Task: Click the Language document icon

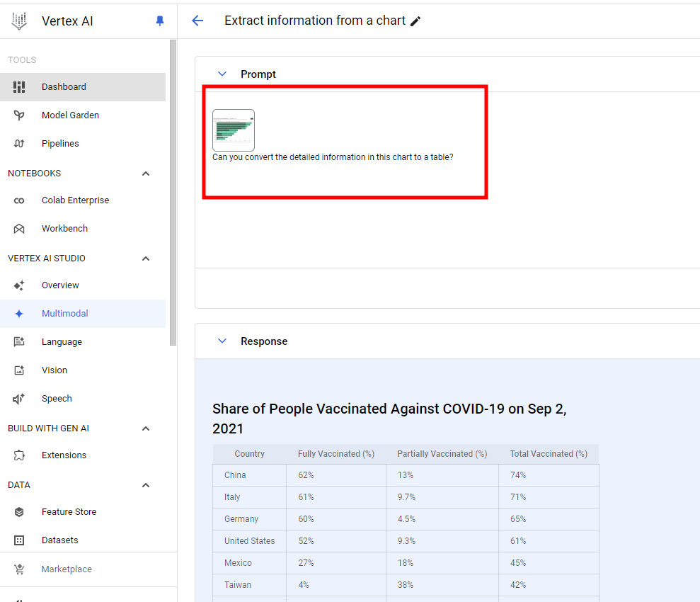Action: point(19,342)
